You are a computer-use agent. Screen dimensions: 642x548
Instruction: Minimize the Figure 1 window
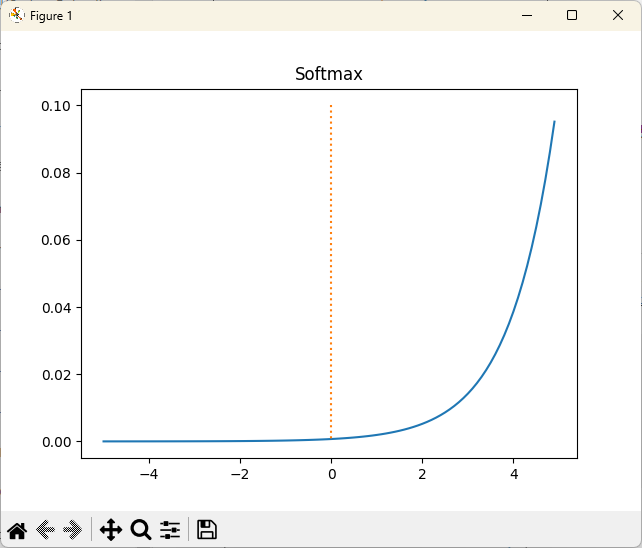click(525, 15)
